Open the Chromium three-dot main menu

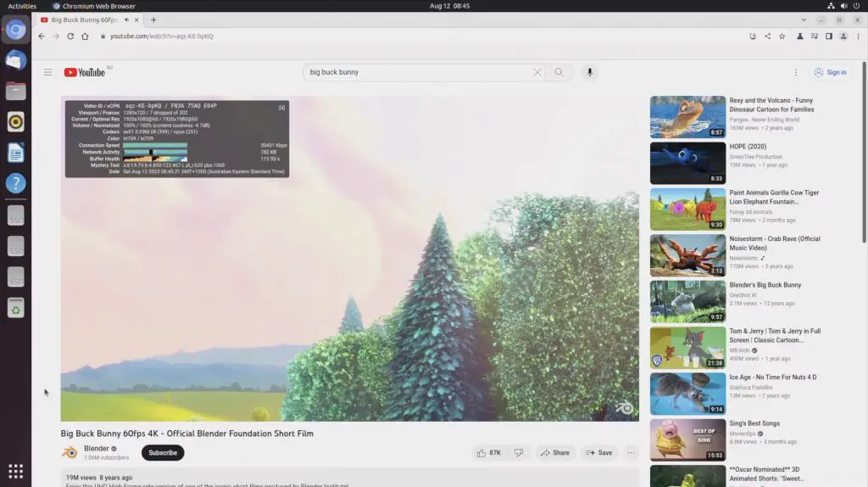857,36
